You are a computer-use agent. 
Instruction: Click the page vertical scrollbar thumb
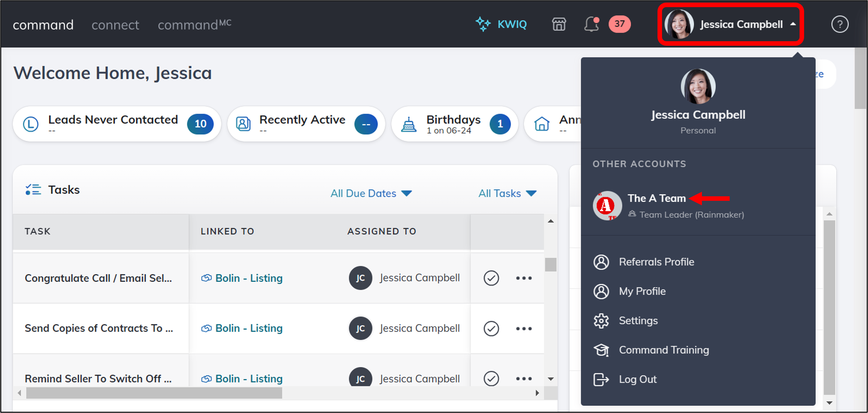click(x=861, y=78)
